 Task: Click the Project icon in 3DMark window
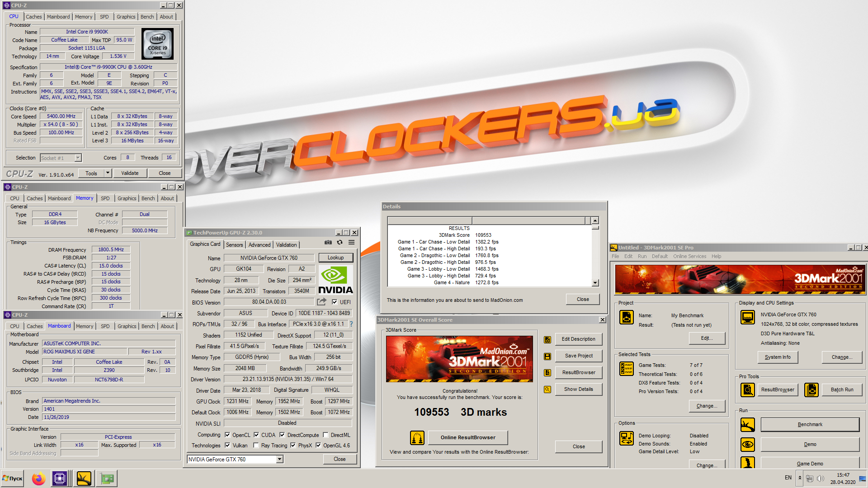tap(627, 318)
